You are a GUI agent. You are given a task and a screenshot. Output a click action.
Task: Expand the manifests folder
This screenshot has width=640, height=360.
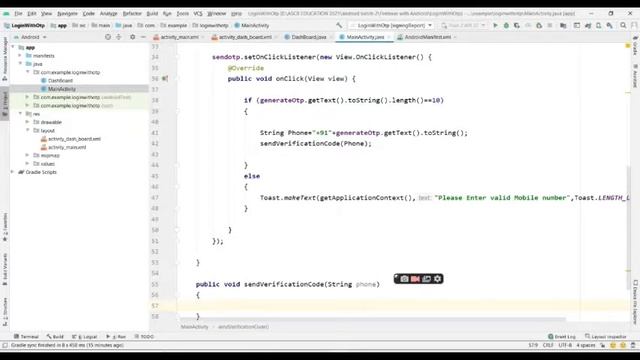[x=20, y=56]
